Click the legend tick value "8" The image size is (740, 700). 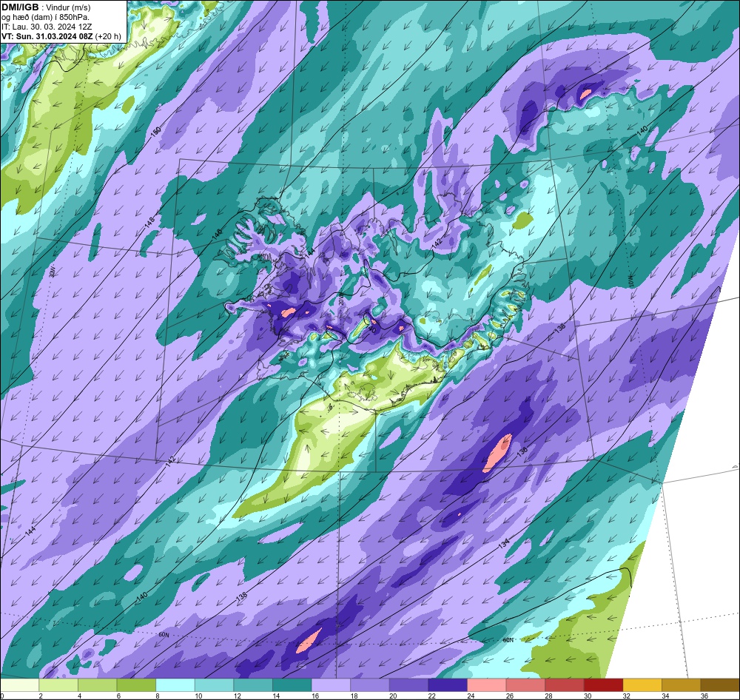click(x=157, y=696)
